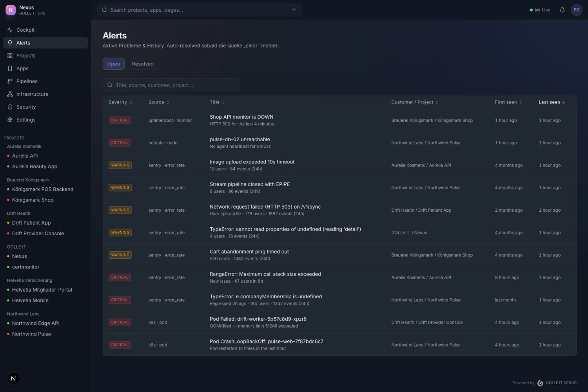
Task: Click netdata · node source cell
Action: click(163, 143)
